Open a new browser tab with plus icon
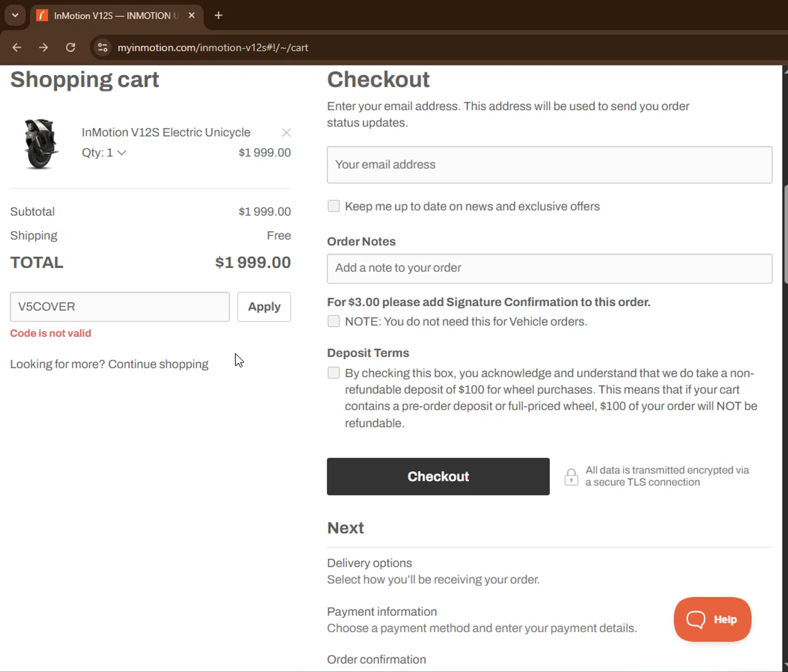This screenshot has height=672, width=788. pyautogui.click(x=219, y=15)
